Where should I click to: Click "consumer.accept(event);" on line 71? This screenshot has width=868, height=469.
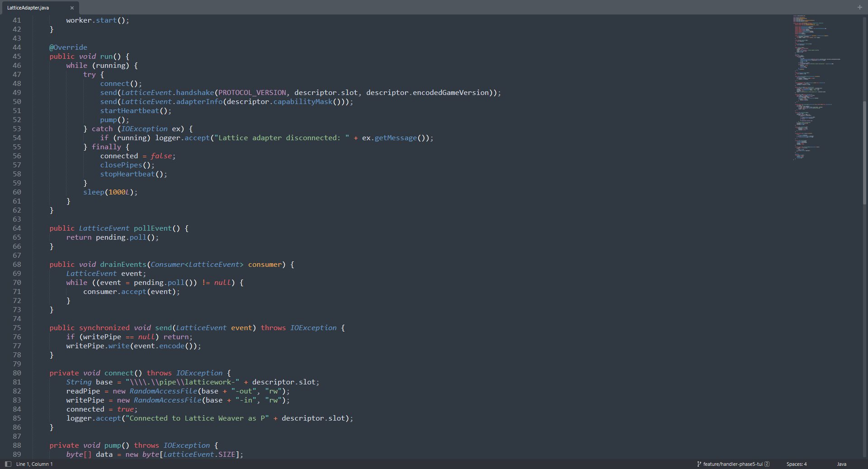point(132,292)
